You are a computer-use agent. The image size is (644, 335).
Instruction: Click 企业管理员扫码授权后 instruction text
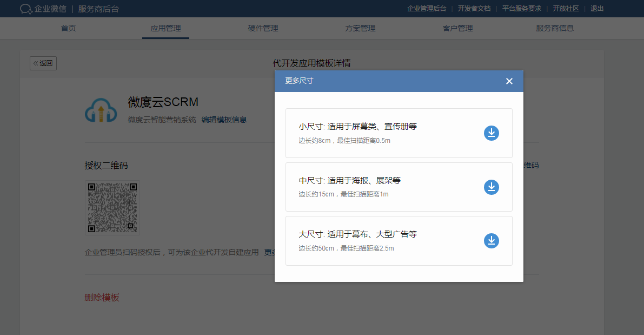(x=171, y=252)
